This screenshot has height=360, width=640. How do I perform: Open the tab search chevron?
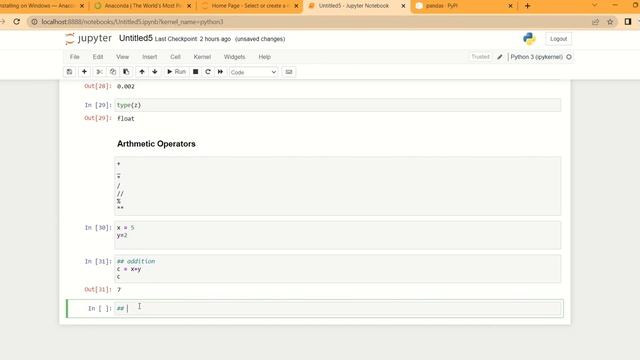594,5
